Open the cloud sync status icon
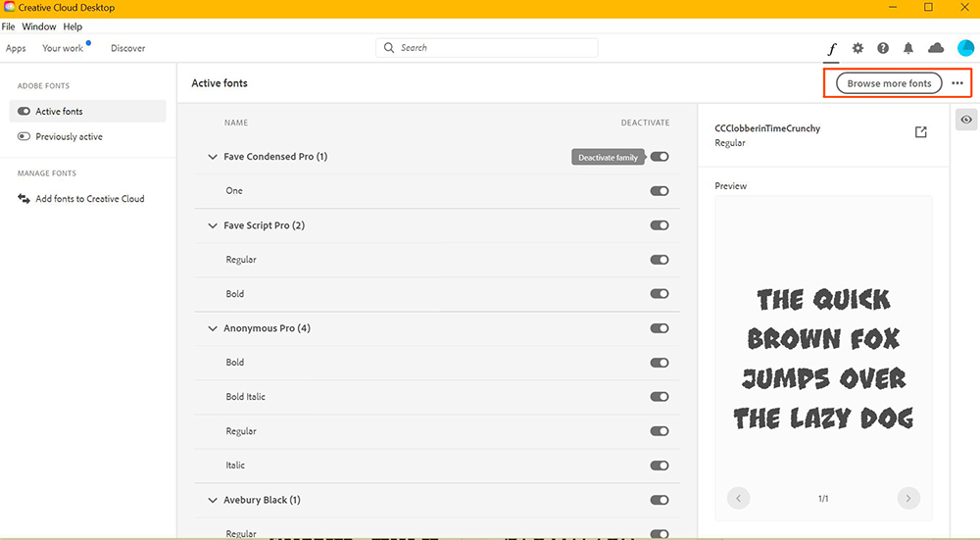Image resolution: width=980 pixels, height=540 pixels. click(936, 48)
